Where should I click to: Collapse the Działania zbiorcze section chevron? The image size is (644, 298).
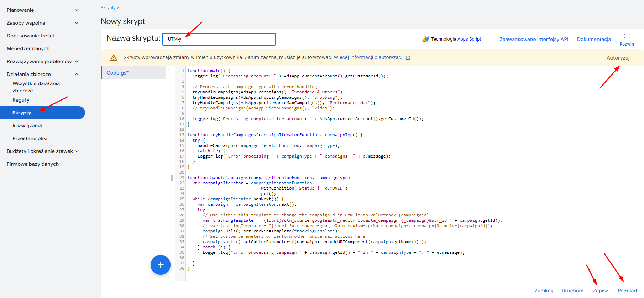[x=77, y=74]
